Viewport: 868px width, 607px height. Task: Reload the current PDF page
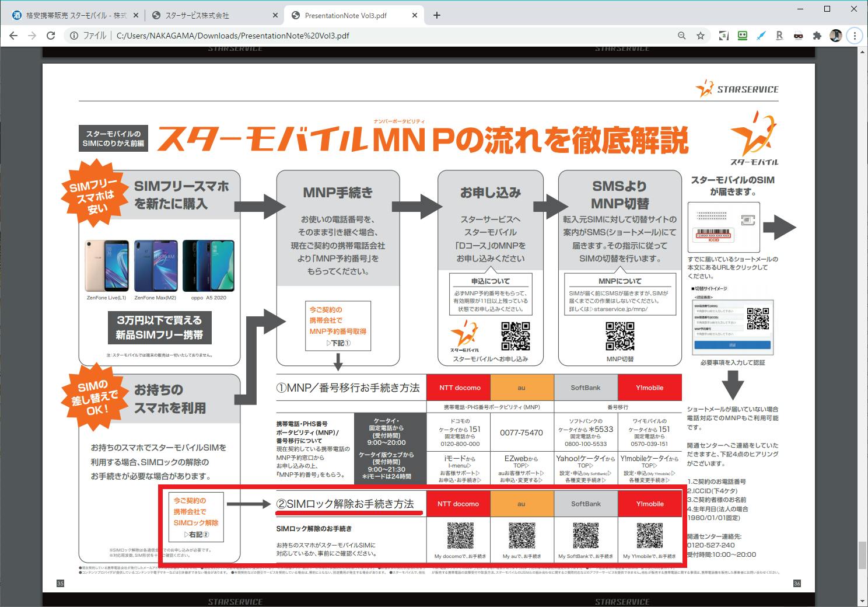51,36
